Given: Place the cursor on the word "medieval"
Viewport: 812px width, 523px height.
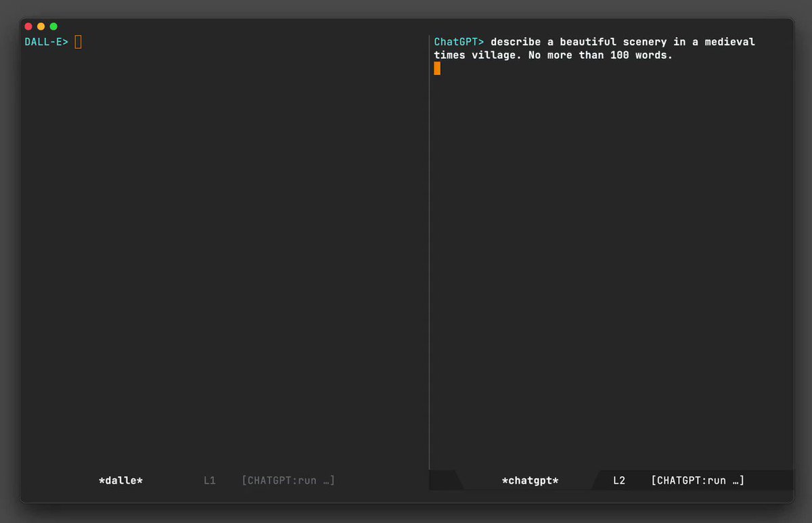Looking at the screenshot, I should pyautogui.click(x=729, y=42).
